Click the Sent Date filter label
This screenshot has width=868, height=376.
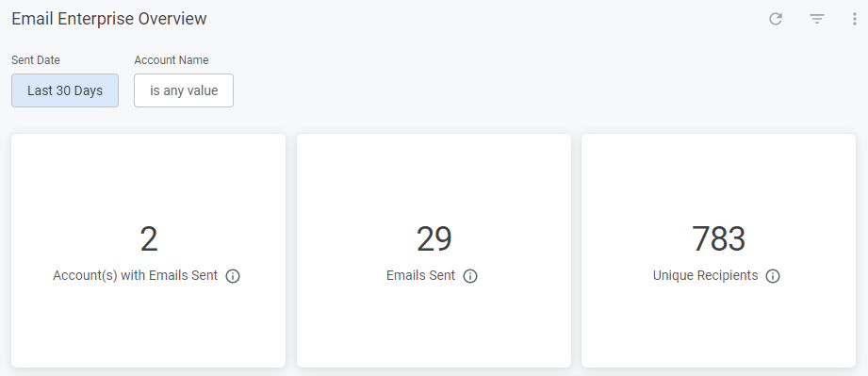tap(36, 59)
